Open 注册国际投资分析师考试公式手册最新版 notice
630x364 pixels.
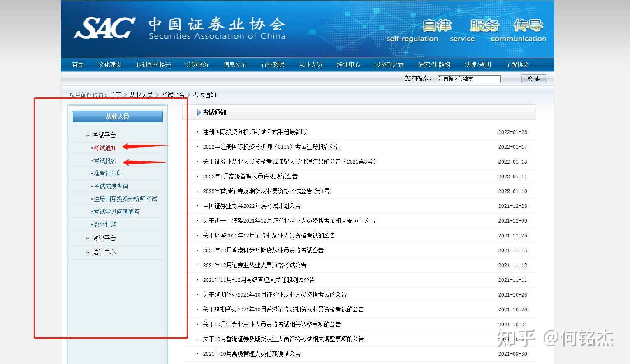click(x=255, y=132)
